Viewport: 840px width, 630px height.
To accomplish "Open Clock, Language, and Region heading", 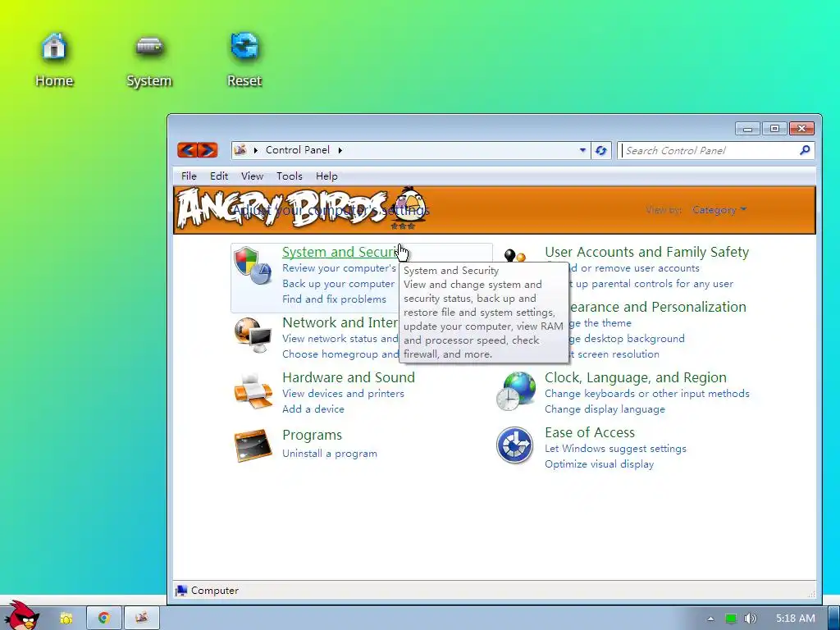I will tap(636, 377).
